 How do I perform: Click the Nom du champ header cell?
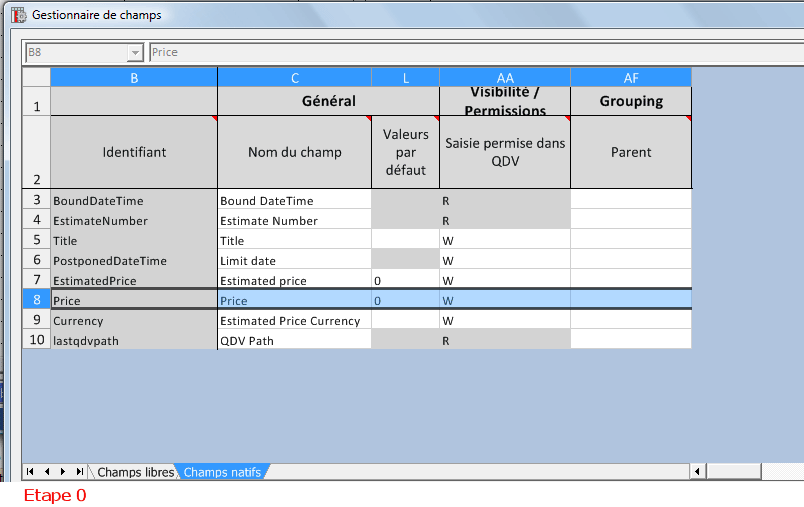point(295,152)
